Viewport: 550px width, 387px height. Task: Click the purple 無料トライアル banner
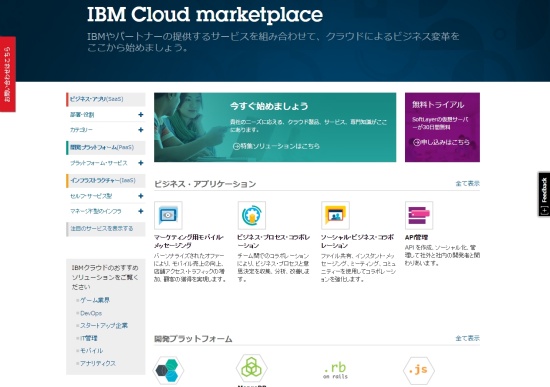tap(442, 127)
